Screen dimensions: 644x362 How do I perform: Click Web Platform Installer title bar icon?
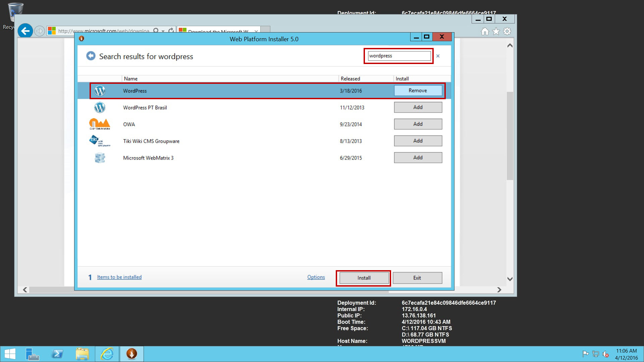coord(81,39)
